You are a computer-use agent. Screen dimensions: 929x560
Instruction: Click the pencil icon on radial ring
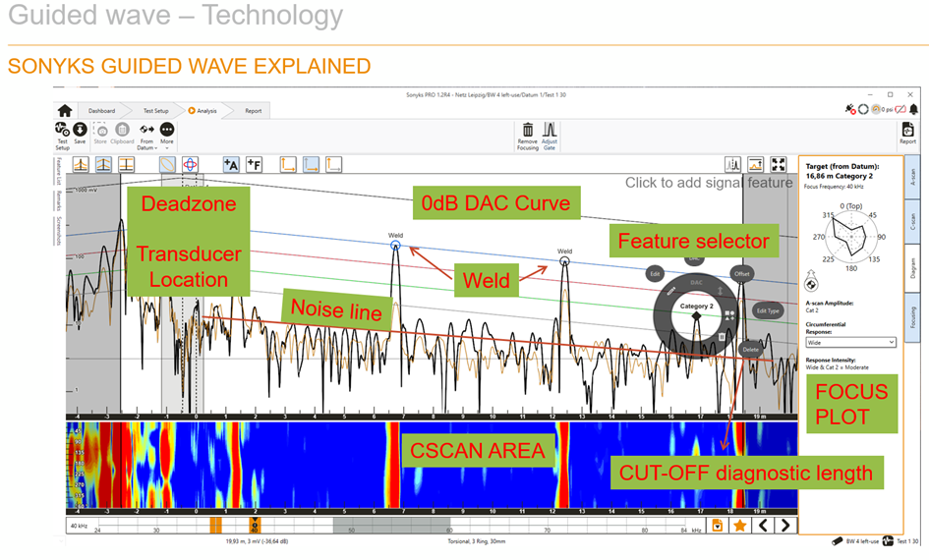click(x=671, y=291)
